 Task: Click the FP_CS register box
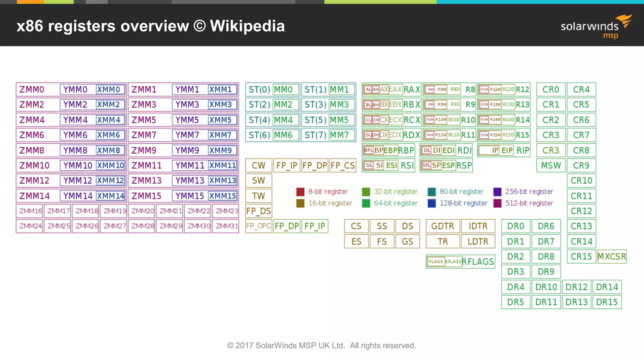[x=343, y=166]
